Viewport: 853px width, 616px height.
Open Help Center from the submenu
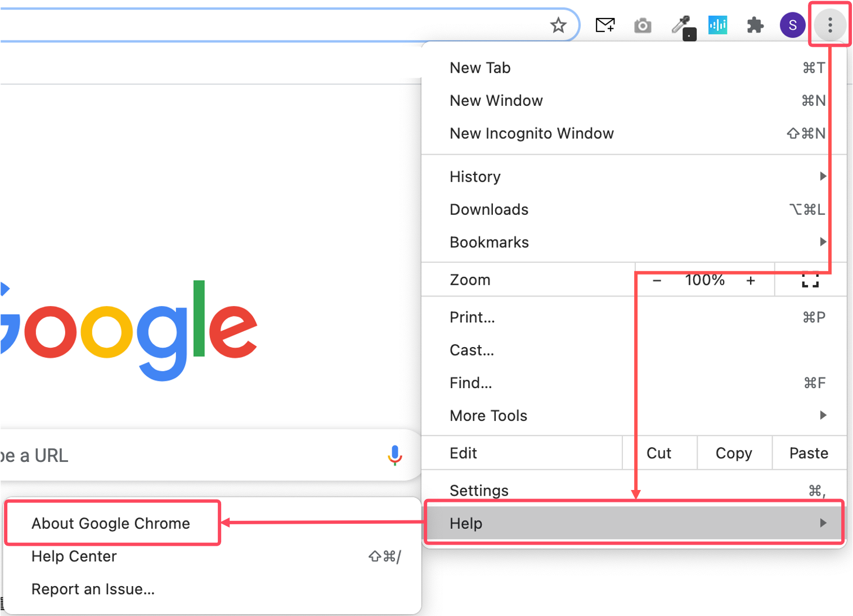pos(212,556)
